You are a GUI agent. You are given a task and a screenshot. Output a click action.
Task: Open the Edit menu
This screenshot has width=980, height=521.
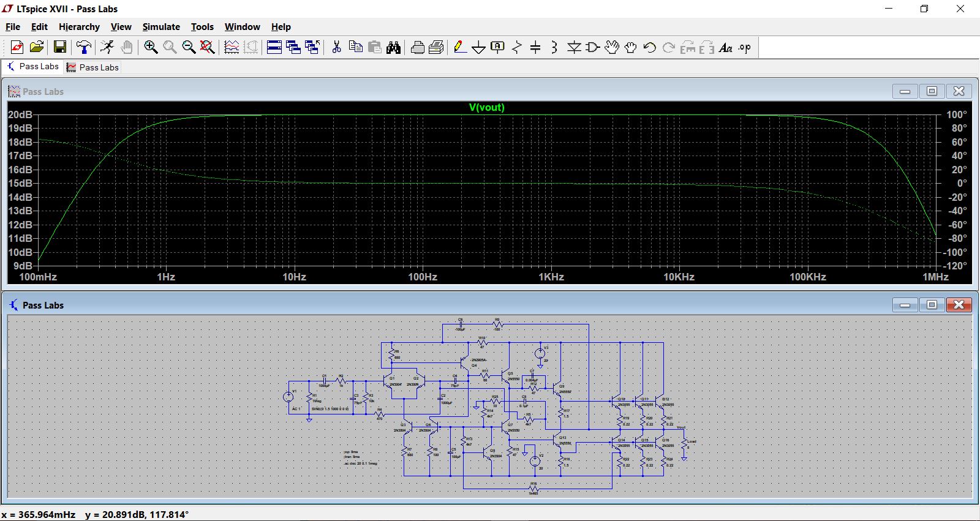(39, 27)
